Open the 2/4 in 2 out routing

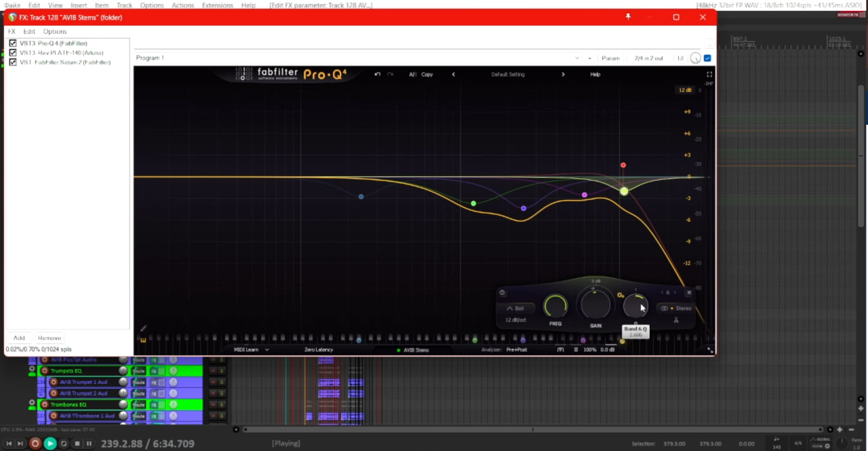pyautogui.click(x=648, y=58)
